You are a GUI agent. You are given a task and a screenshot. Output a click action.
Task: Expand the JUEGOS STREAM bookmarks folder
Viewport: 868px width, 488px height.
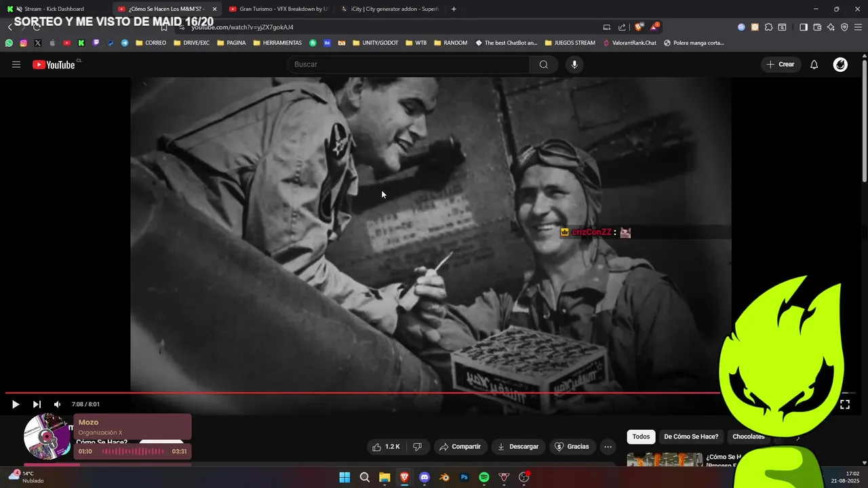(570, 43)
